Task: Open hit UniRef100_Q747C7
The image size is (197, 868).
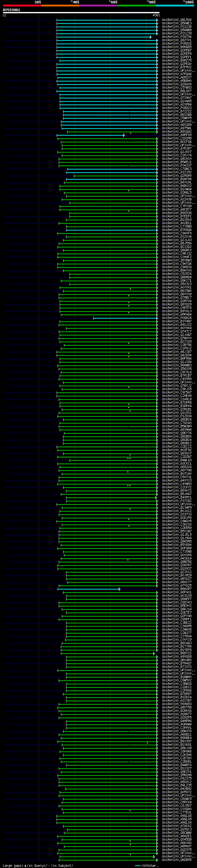Action: tap(176, 331)
